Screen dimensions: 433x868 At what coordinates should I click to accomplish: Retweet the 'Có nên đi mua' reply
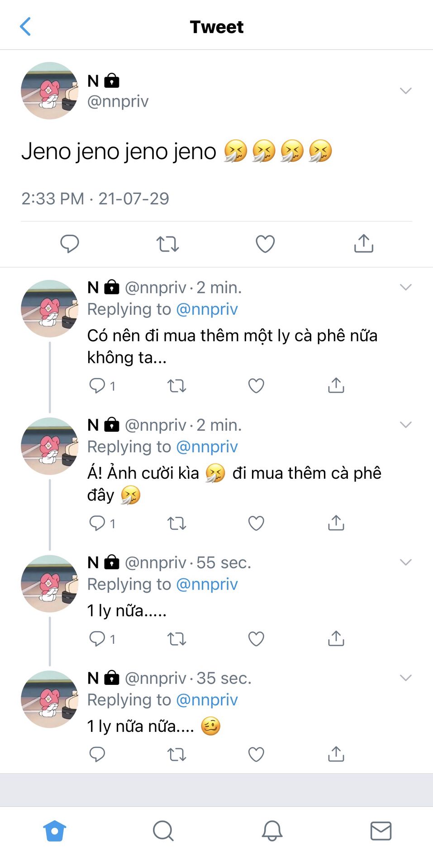tap(176, 386)
